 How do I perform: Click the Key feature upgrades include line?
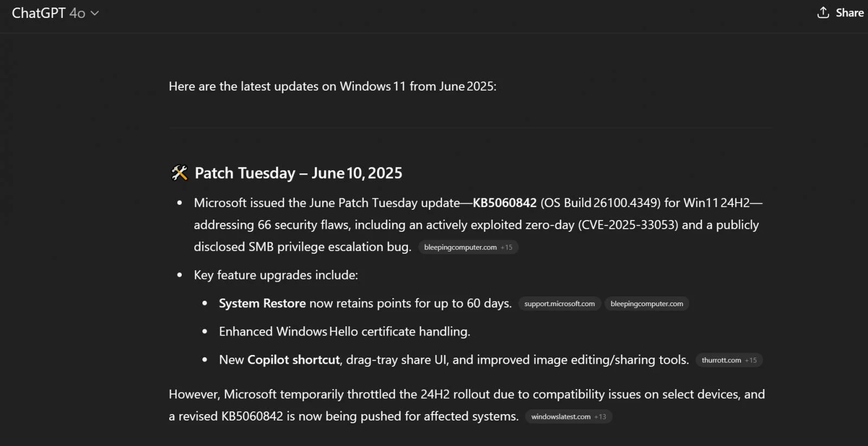(276, 275)
